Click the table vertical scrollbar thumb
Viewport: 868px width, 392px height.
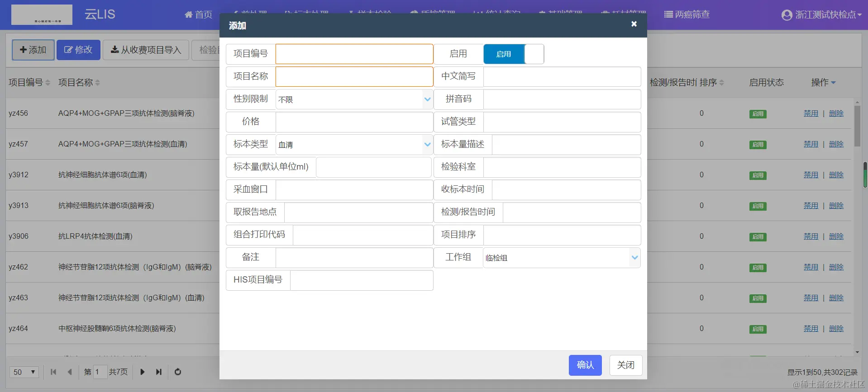pos(857,126)
